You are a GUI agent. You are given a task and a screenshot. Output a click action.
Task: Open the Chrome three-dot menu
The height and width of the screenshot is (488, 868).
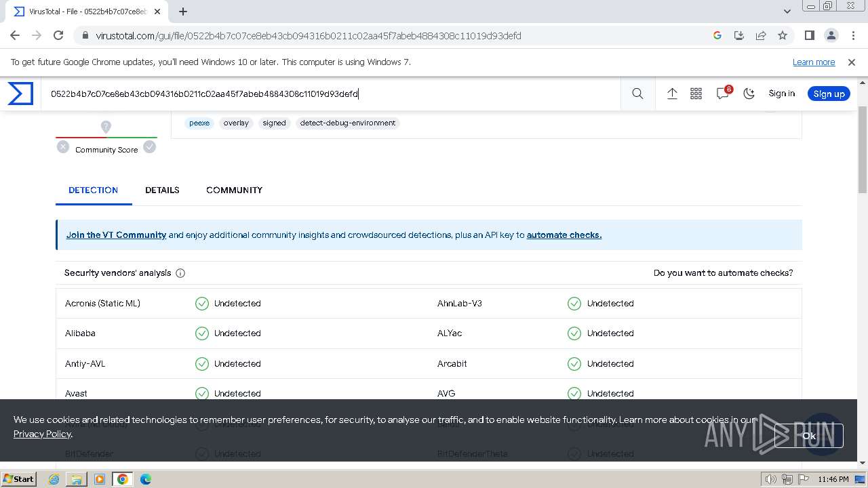[852, 35]
